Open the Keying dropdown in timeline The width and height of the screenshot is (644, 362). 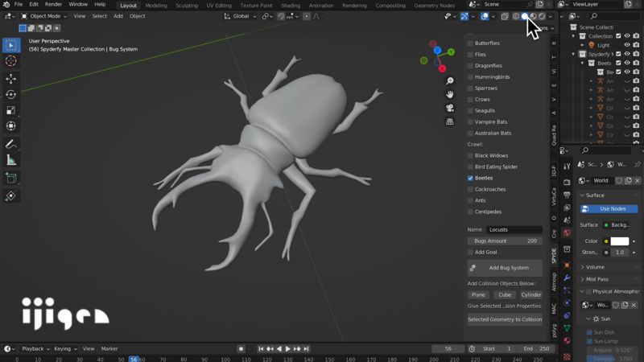point(65,349)
